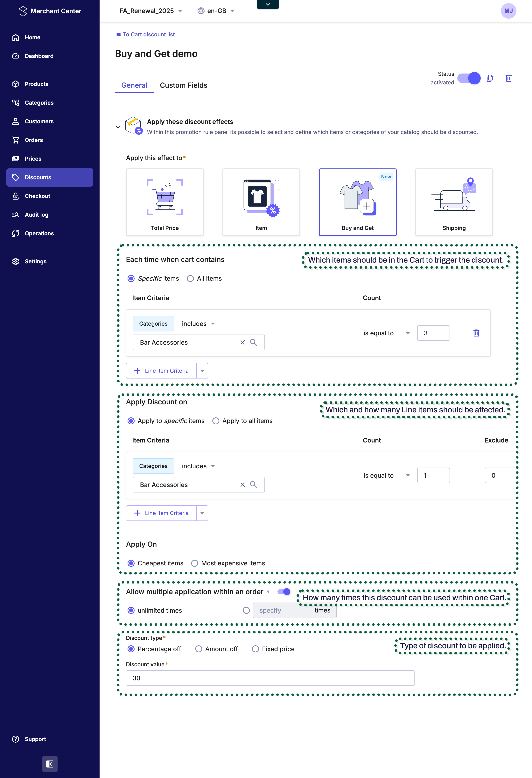Select Amount off discount type
This screenshot has width=532, height=778.
[x=199, y=649]
